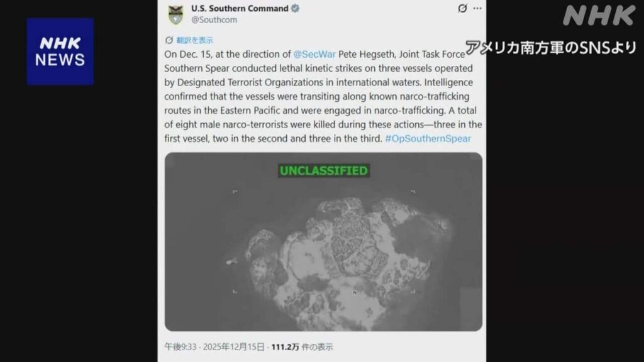644x362 pixels.
Task: Click the UNCLASSIFIED green label in video
Action: tap(324, 171)
